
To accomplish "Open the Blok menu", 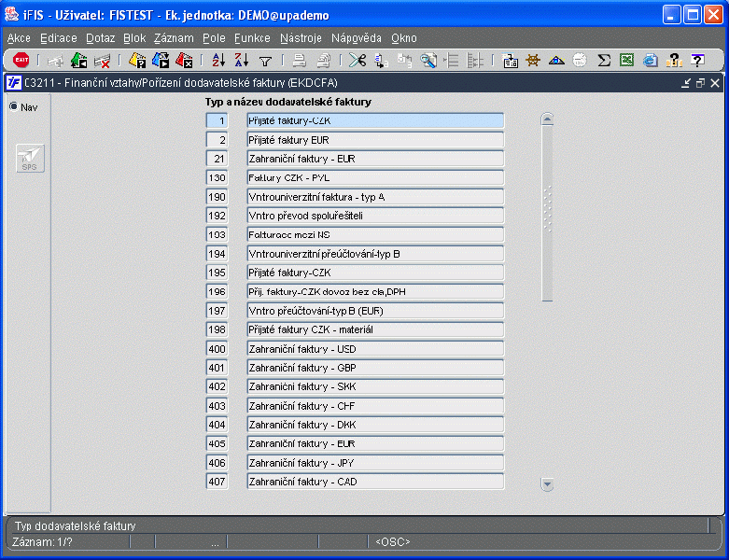I will tap(134, 38).
